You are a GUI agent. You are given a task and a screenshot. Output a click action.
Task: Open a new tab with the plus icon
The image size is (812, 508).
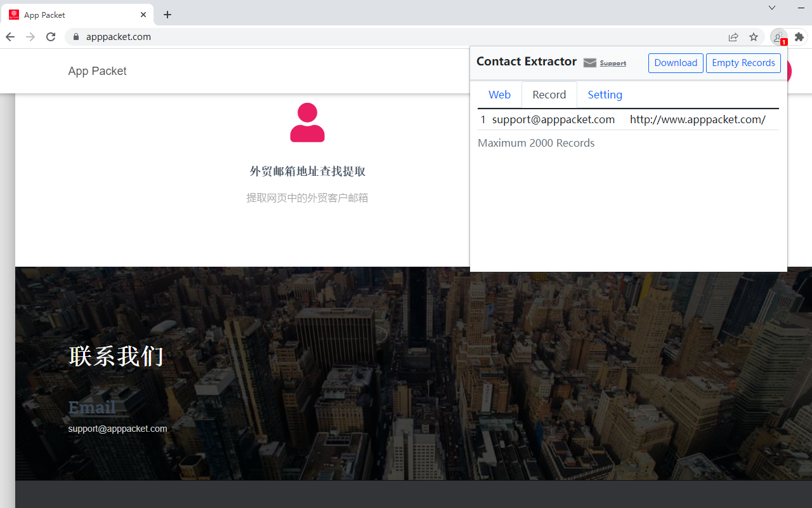(x=167, y=15)
